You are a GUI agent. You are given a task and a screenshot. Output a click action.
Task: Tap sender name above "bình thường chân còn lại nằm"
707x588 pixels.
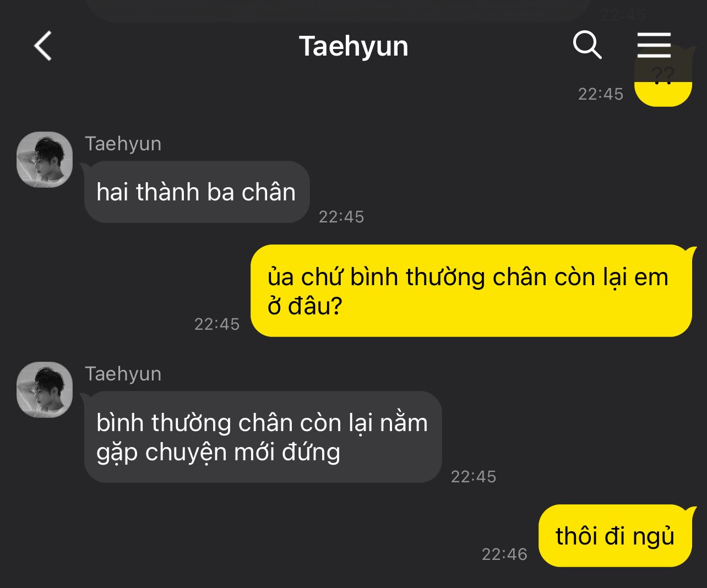coord(123,374)
